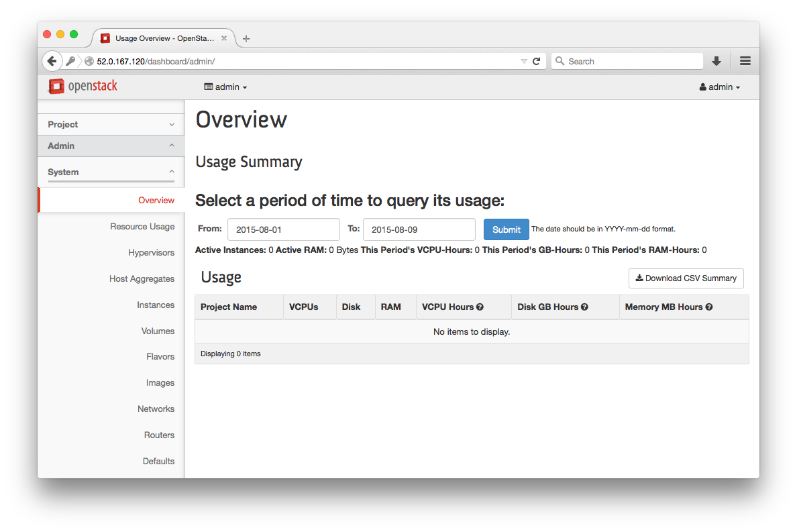Viewport: 797px width, 532px height.
Task: Click the browser back arrow button
Action: [x=52, y=61]
